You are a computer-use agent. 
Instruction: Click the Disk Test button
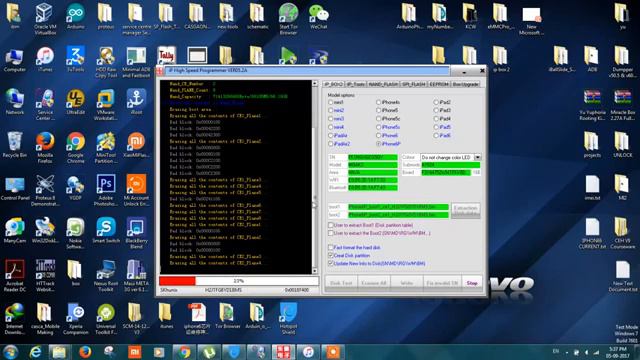click(341, 283)
